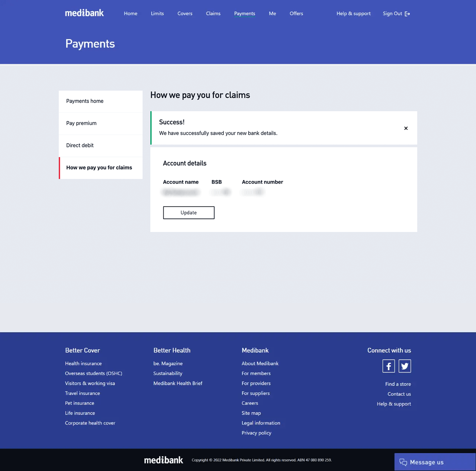The height and width of the screenshot is (471, 476).
Task: Open Visitors & working visa link
Action: (90, 384)
